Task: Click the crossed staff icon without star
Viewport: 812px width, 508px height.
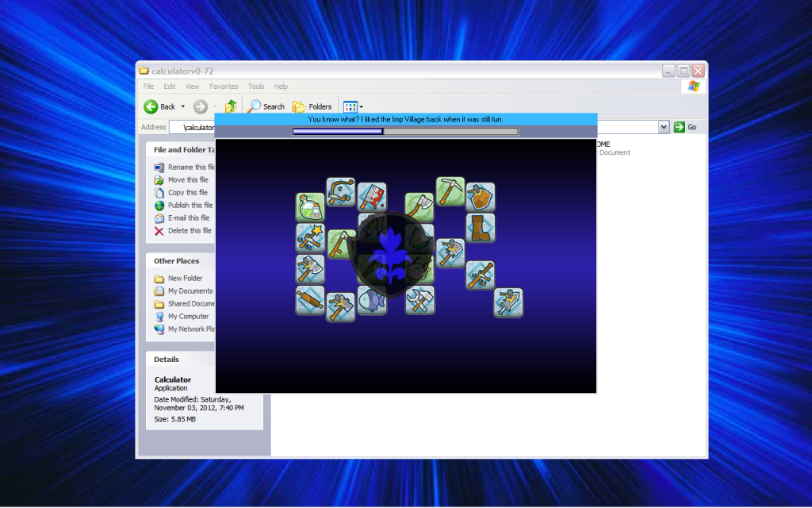Action: pyautogui.click(x=480, y=275)
